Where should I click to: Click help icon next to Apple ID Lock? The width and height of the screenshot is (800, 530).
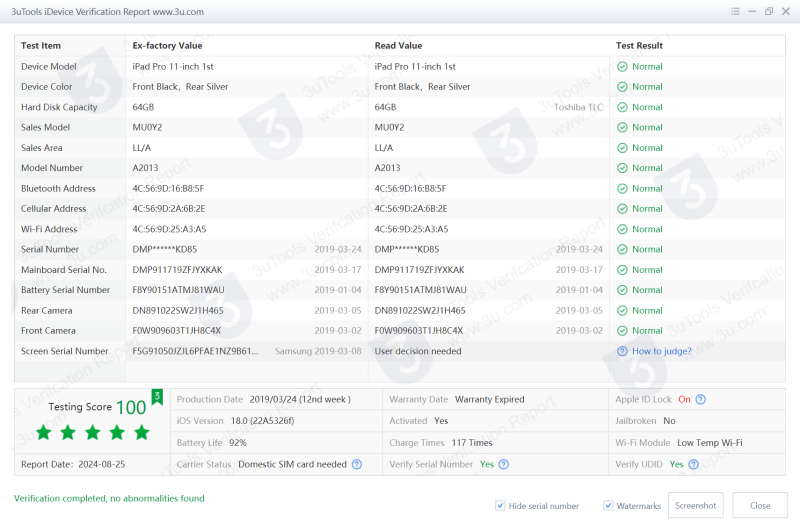click(701, 399)
